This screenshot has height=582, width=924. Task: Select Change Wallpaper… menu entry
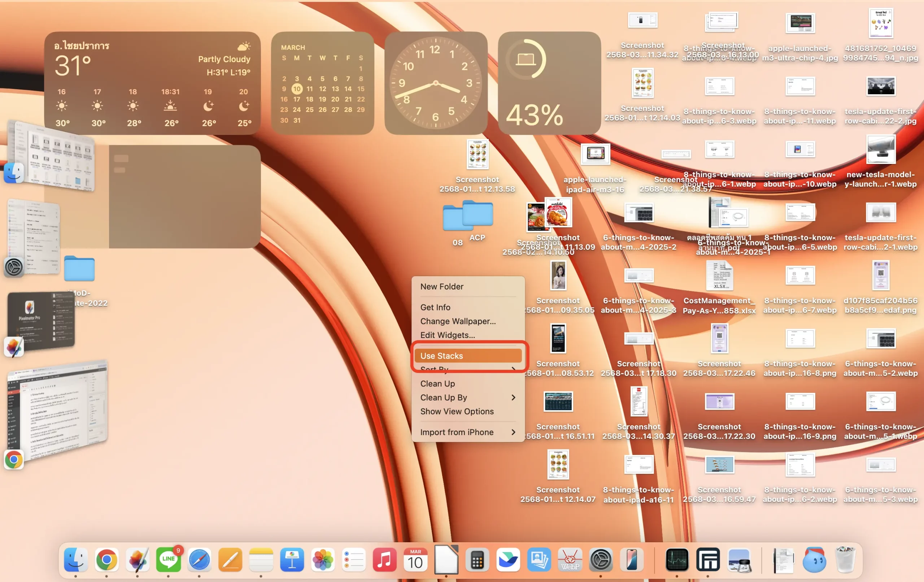[458, 321]
